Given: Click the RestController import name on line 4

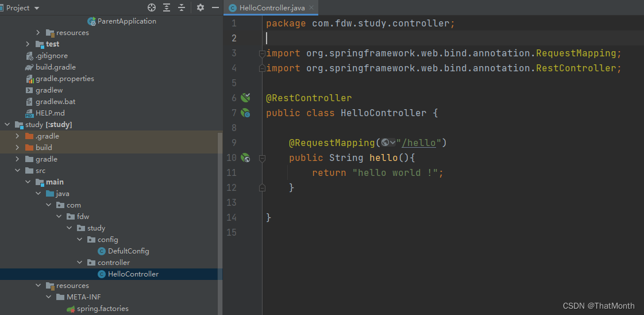Looking at the screenshot, I should [576, 68].
